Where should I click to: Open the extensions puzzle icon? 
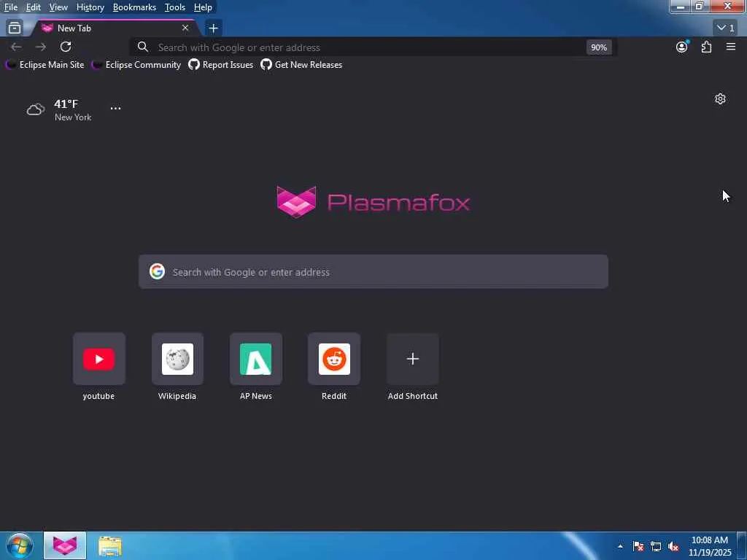706,47
